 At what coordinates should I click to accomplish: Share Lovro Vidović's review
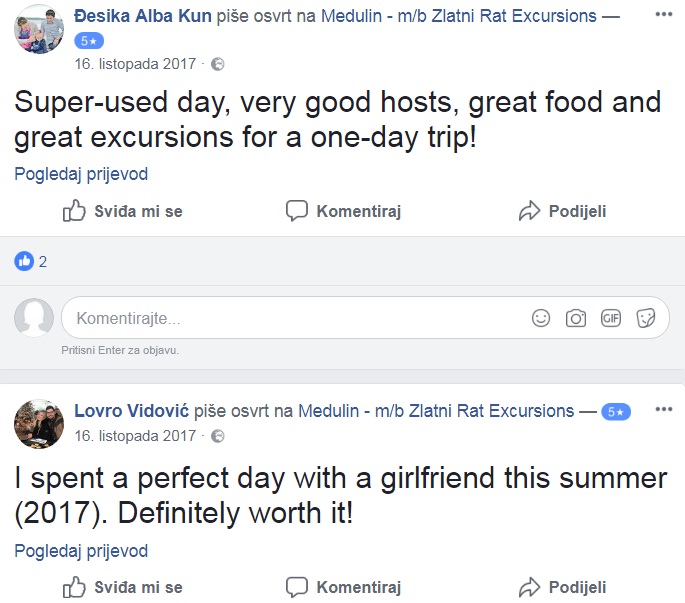point(562,587)
